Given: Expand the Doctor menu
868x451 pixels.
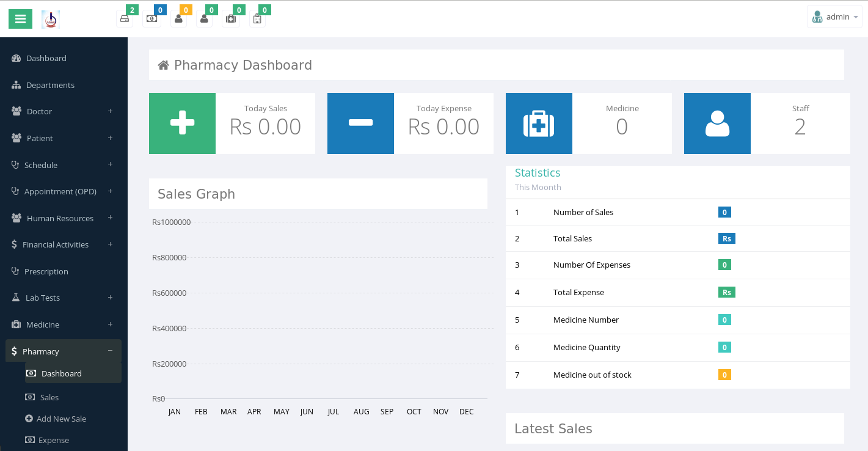Looking at the screenshot, I should [64, 111].
